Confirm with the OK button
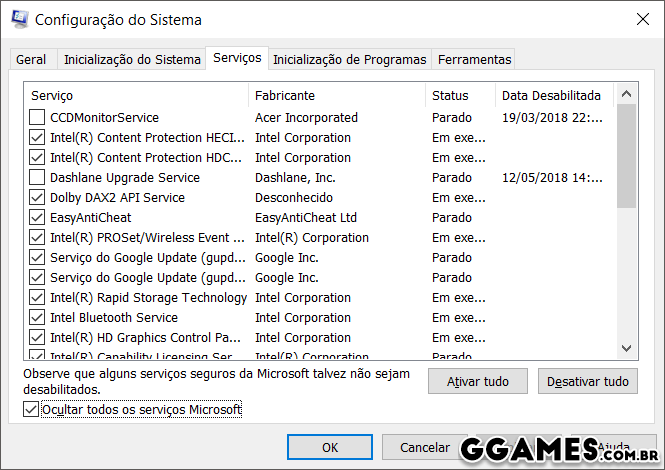The image size is (665, 470). pyautogui.click(x=329, y=447)
